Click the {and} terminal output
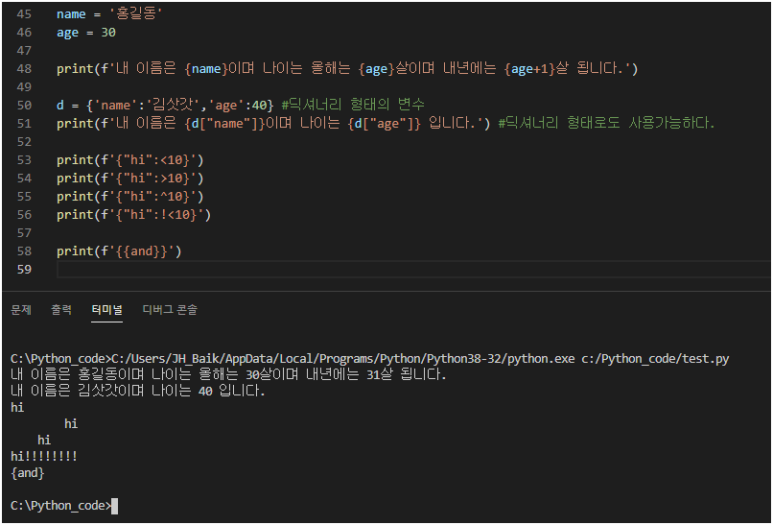The image size is (773, 525). (28, 473)
